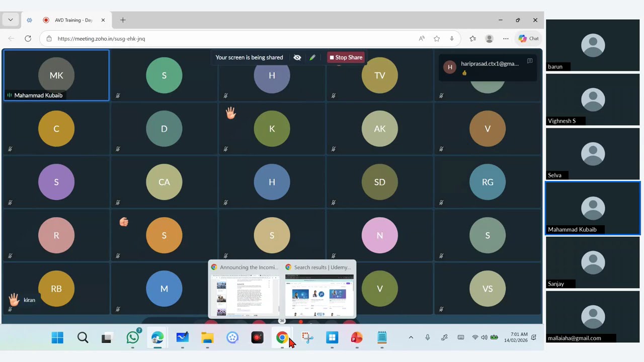The image size is (644, 362).
Task: Open Snipping Tool from the taskbar
Action: click(x=307, y=338)
